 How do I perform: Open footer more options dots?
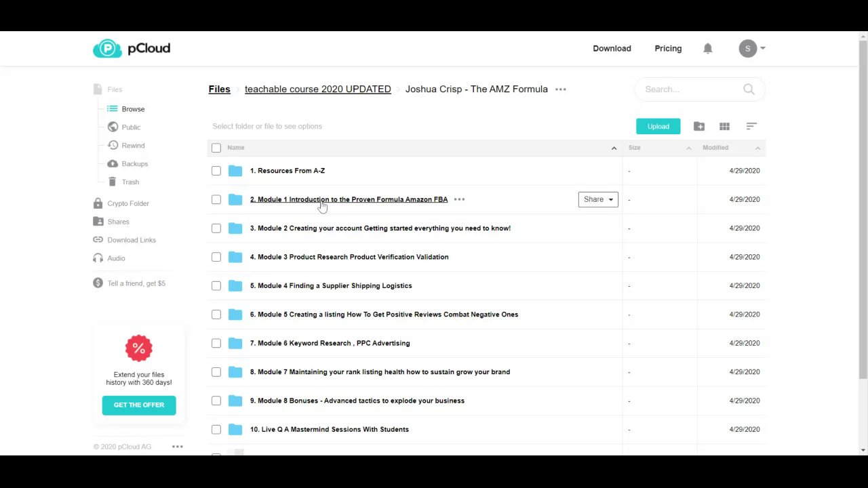click(x=178, y=447)
